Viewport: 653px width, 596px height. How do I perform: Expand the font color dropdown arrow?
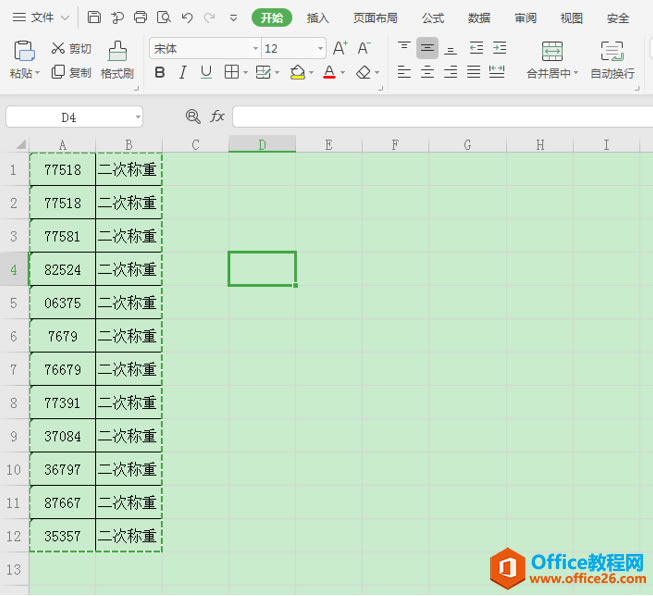click(343, 73)
